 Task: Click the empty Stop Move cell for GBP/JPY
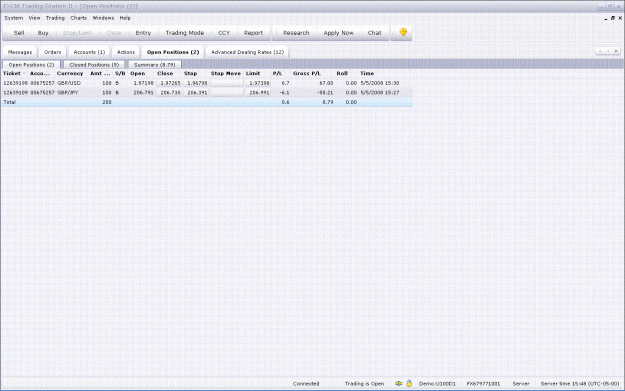pyautogui.click(x=226, y=92)
